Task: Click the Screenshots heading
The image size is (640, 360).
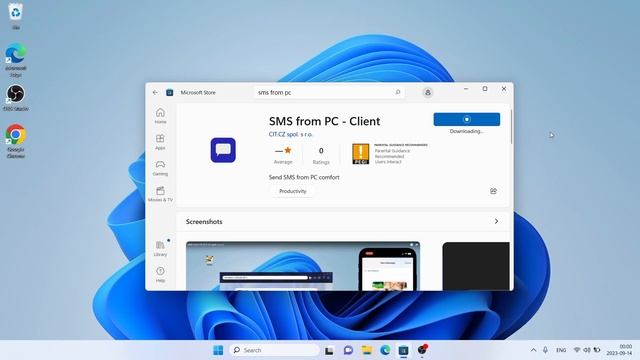Action: (204, 222)
